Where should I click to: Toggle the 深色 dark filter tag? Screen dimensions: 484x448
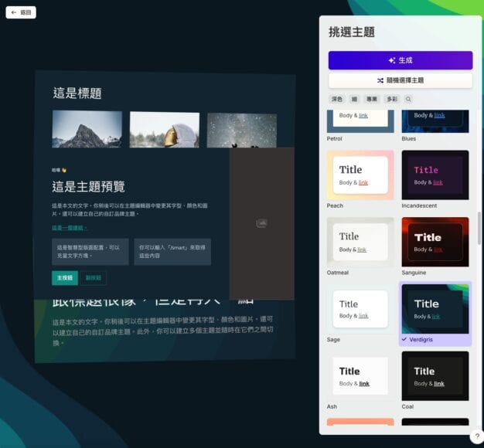(x=336, y=99)
